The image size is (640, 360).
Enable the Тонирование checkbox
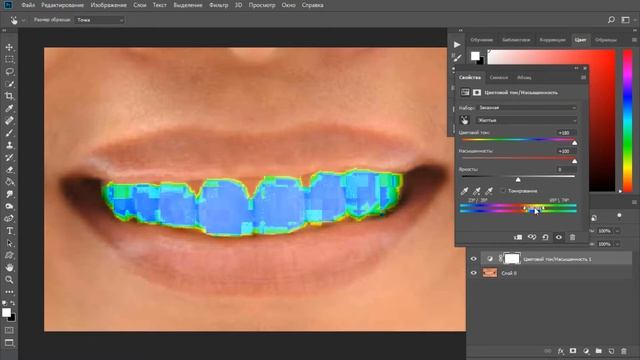[503, 191]
